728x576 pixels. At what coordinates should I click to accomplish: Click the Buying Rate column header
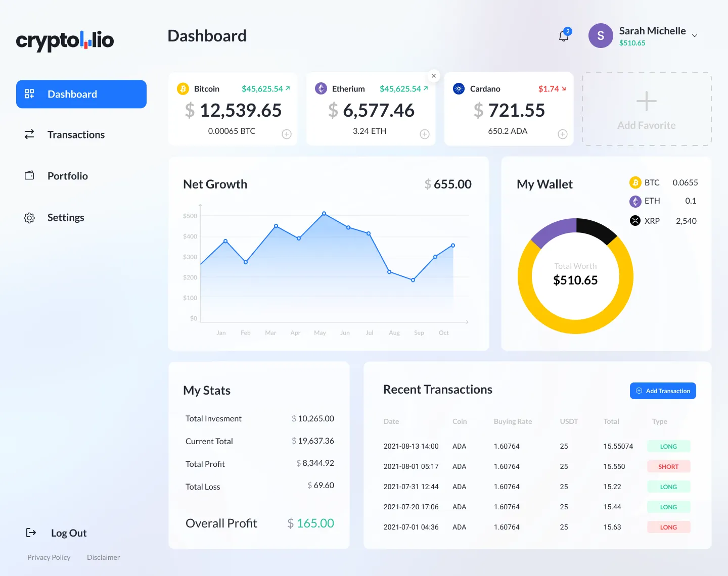(x=513, y=421)
